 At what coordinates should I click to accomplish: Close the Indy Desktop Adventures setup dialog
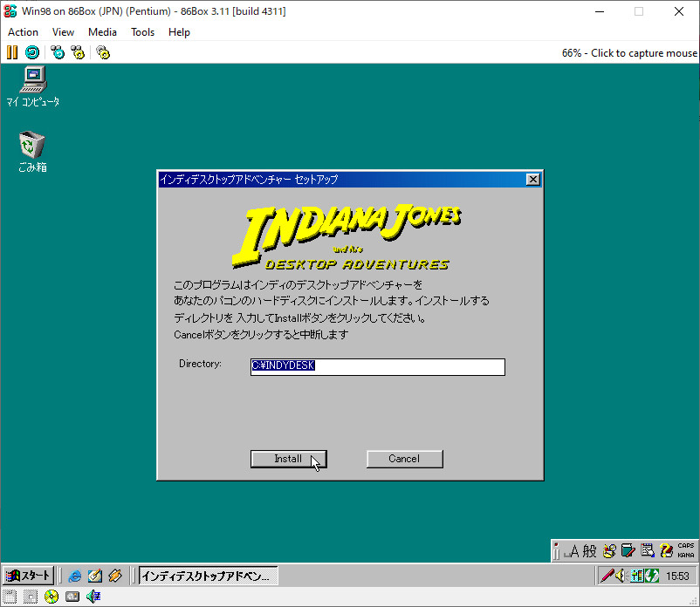[532, 180]
